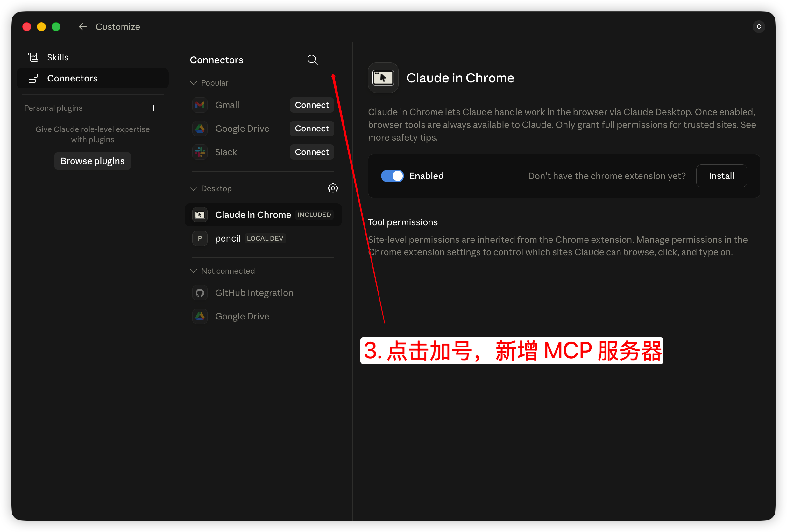787x532 pixels.
Task: Open the safety tips link
Action: coord(414,137)
